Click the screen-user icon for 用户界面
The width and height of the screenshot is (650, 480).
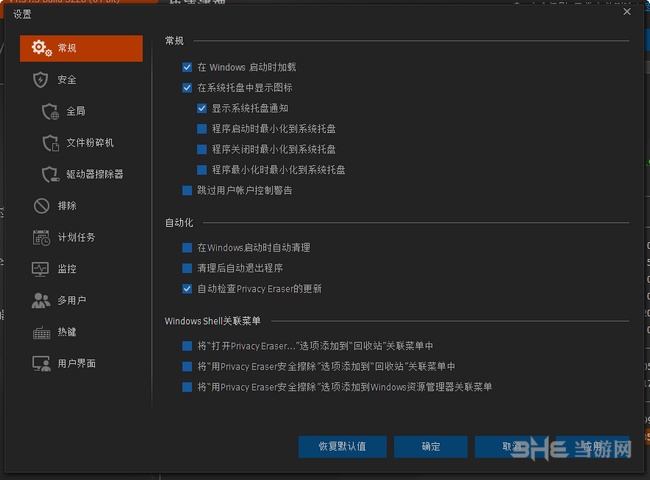[41, 364]
